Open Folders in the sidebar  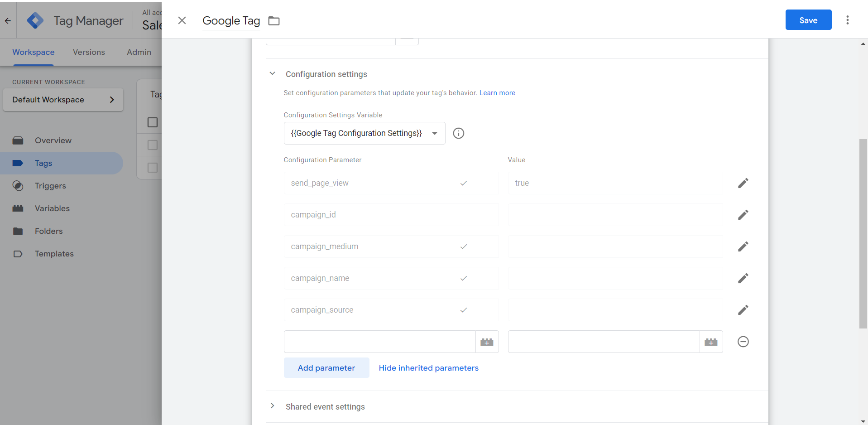point(48,231)
